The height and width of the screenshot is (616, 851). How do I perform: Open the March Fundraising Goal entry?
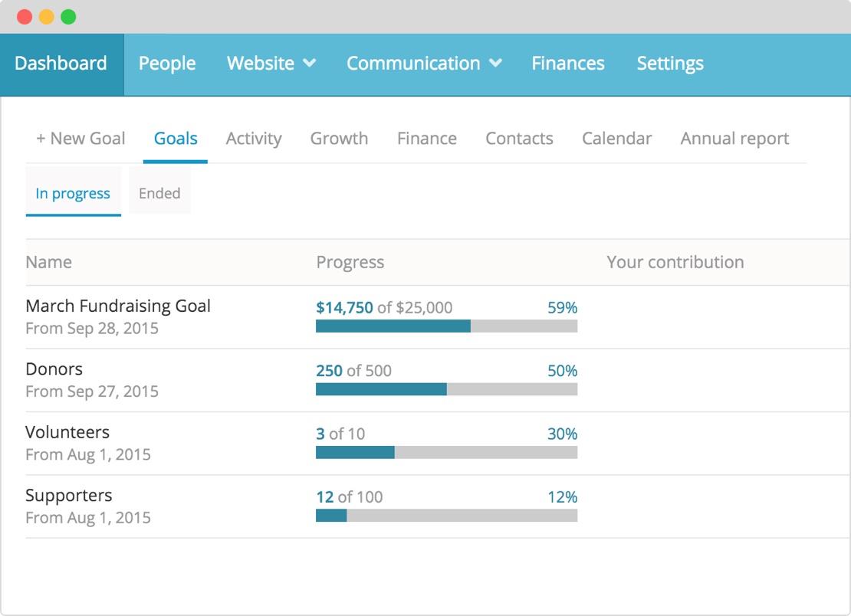118,306
